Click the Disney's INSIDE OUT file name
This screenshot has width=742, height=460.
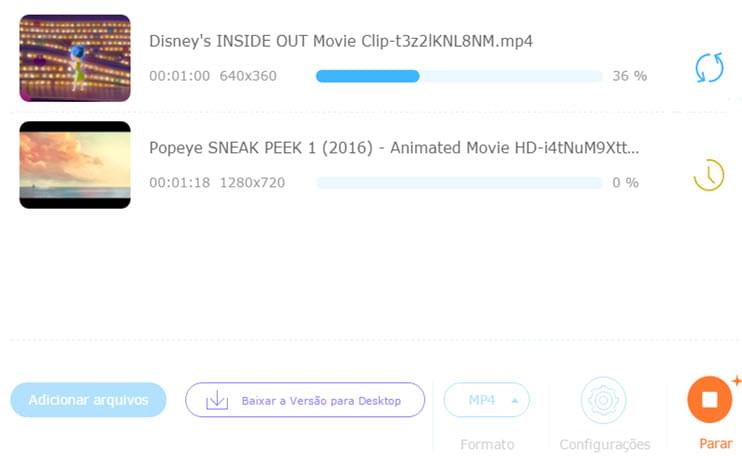[x=341, y=41]
